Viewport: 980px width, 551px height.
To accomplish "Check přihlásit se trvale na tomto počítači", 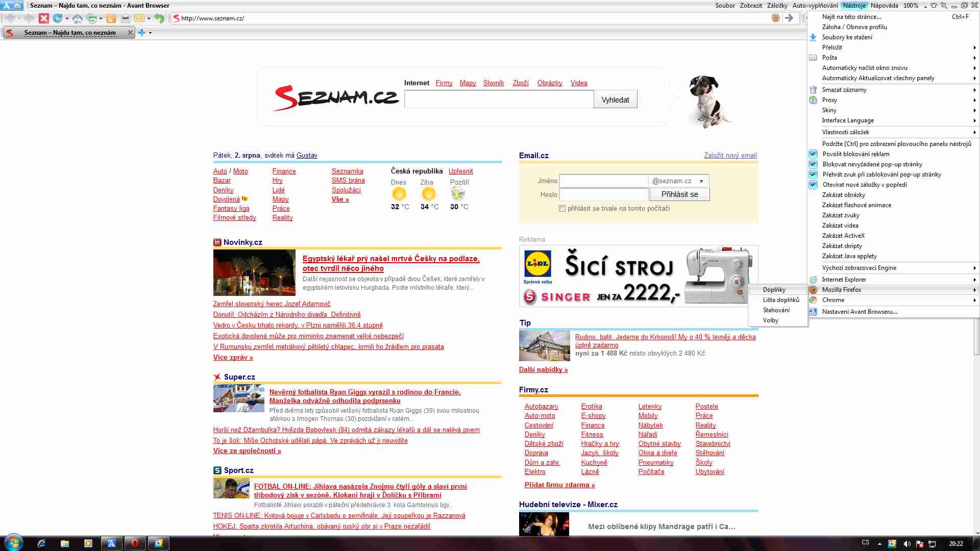I will click(562, 209).
